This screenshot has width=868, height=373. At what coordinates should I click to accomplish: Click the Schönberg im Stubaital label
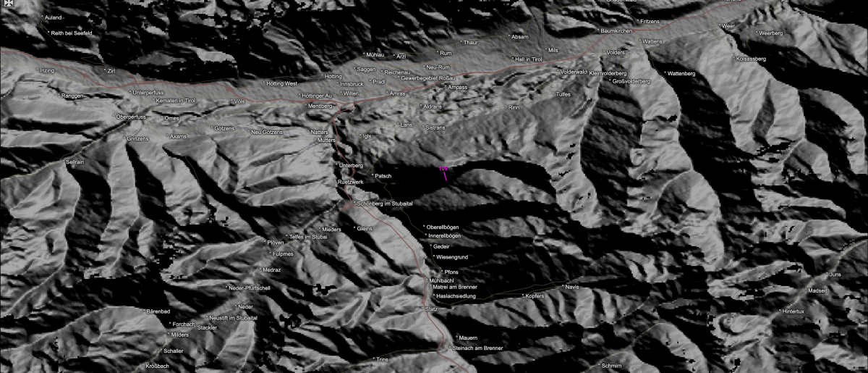(385, 204)
